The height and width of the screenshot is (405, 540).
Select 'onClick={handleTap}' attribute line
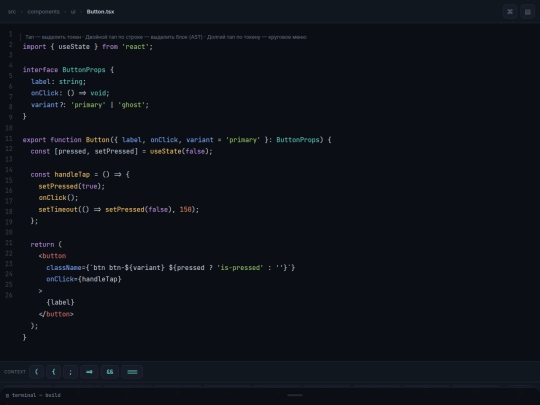(x=84, y=279)
